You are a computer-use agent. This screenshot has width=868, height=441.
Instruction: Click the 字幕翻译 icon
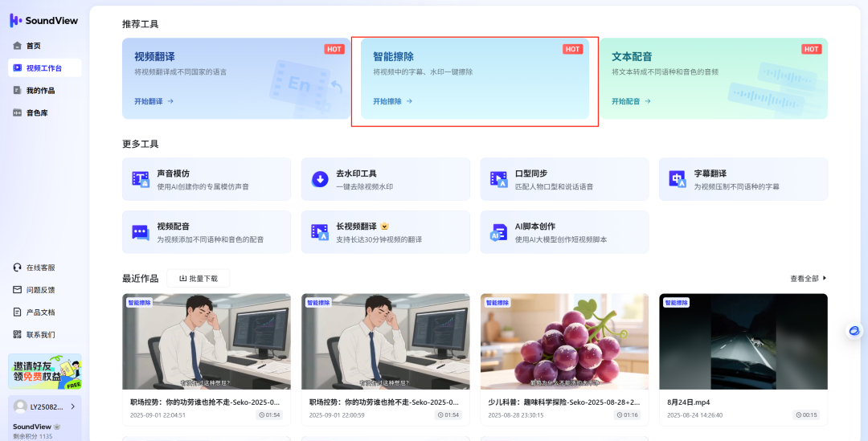678,179
